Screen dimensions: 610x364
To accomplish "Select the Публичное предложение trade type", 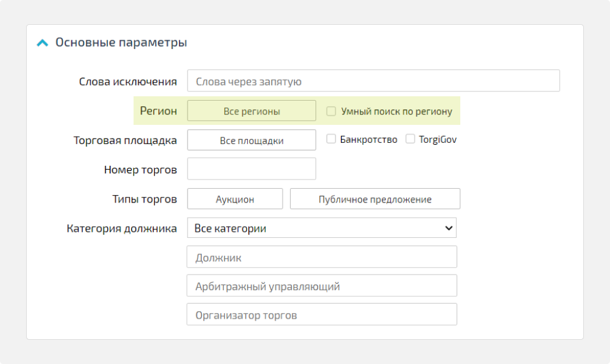I will 375,199.
